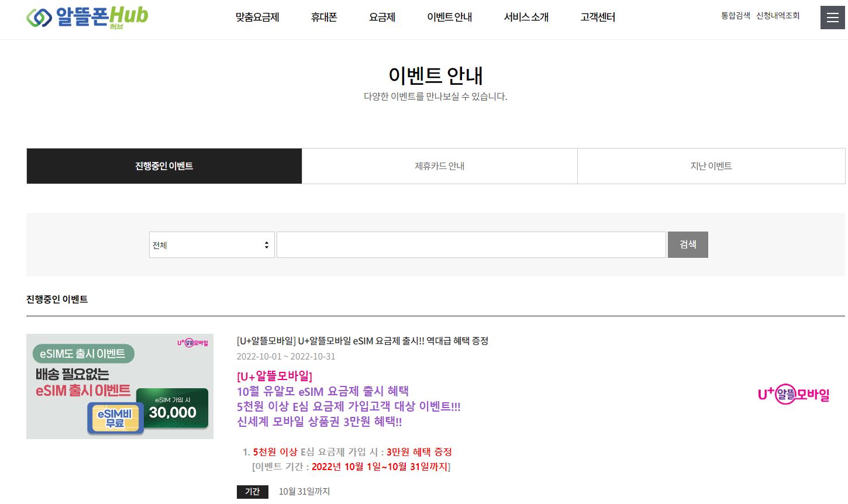The image size is (848, 504).
Task: Open the 요금제 menu
Action: [382, 18]
